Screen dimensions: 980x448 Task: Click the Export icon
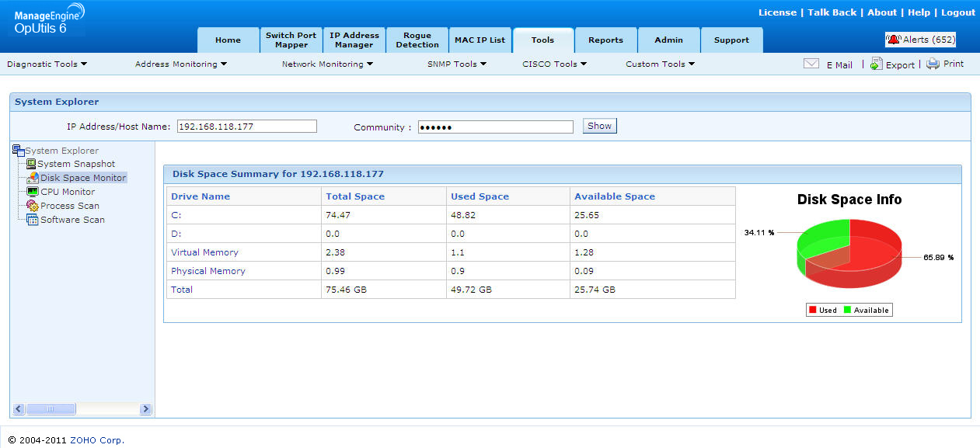(876, 64)
